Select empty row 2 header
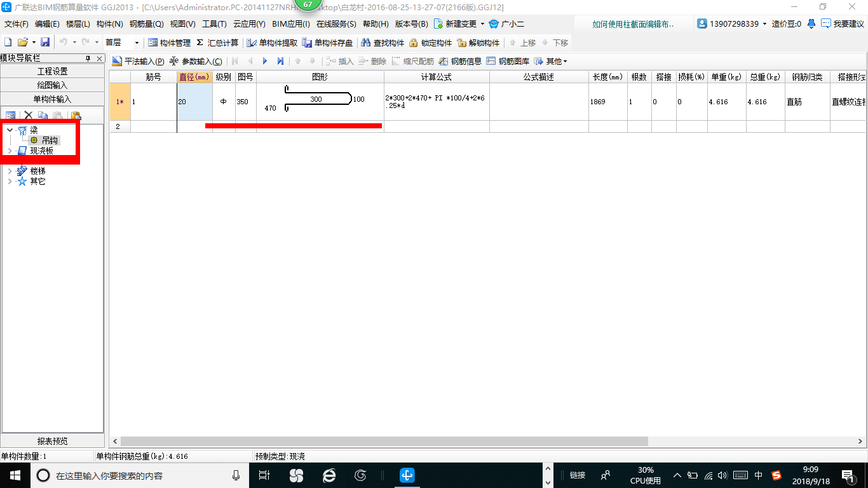The width and height of the screenshot is (868, 488). click(119, 126)
